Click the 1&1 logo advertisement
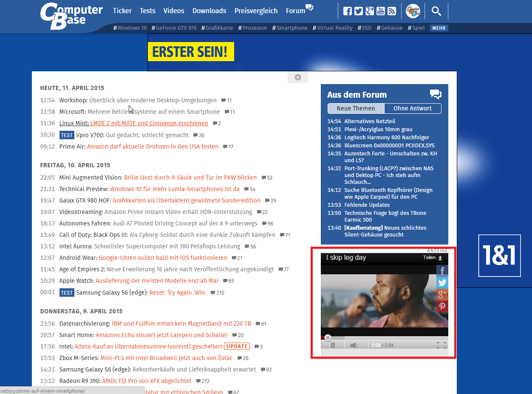Screen dimensions: 532x394 pos(499,256)
